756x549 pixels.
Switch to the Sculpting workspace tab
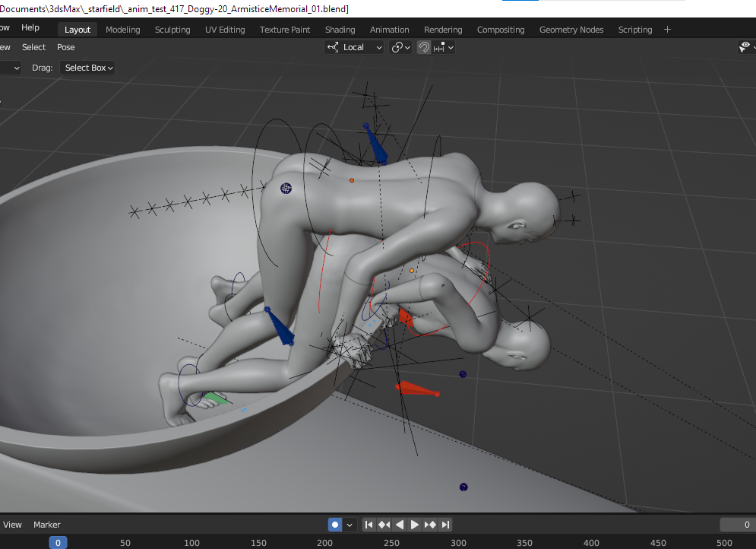pyautogui.click(x=172, y=30)
